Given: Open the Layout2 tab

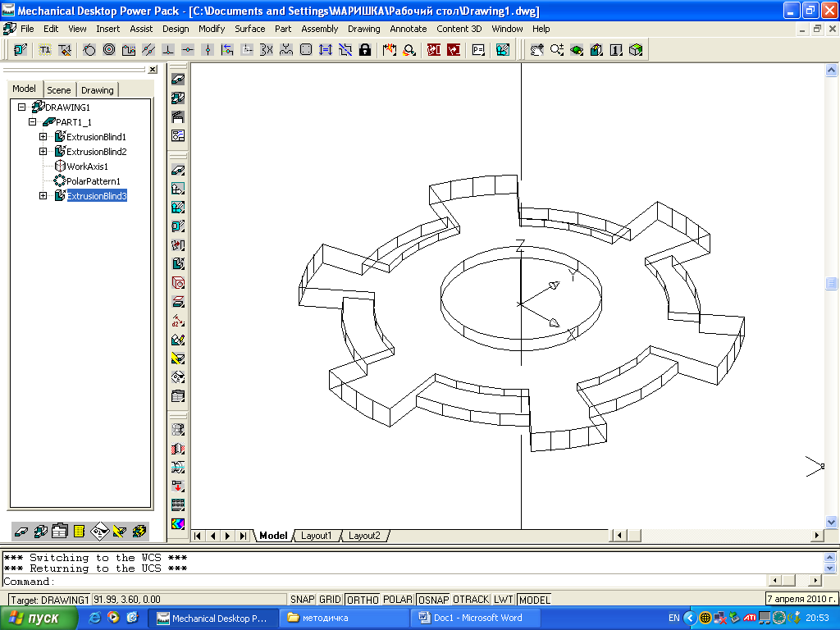Looking at the screenshot, I should coord(364,536).
